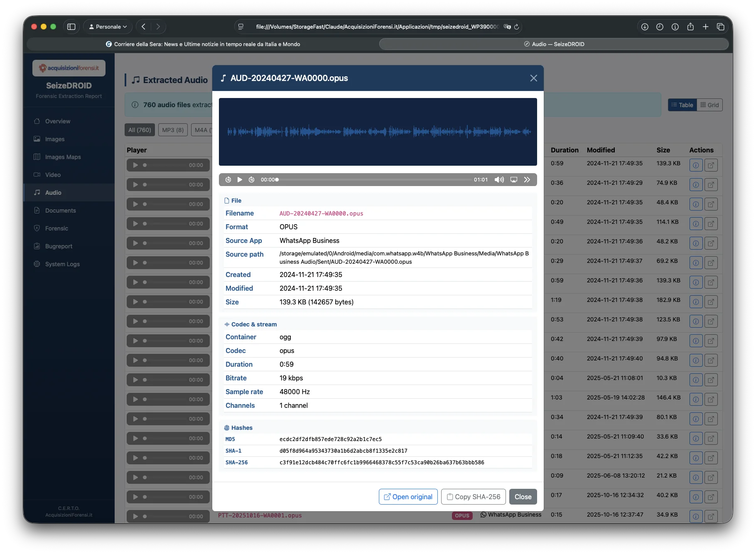Open the Personale profile dropdown
The image size is (756, 554).
coord(107,27)
